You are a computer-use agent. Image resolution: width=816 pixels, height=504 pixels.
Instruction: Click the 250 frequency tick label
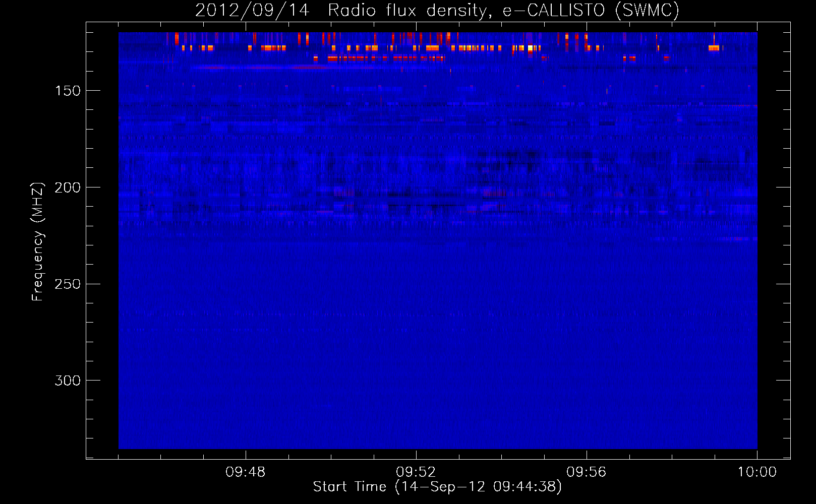68,284
